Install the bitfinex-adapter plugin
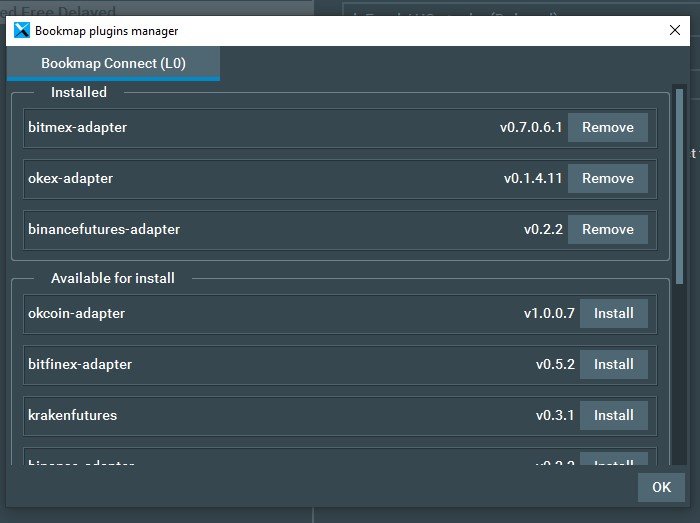This screenshot has width=700, height=523. coord(613,364)
